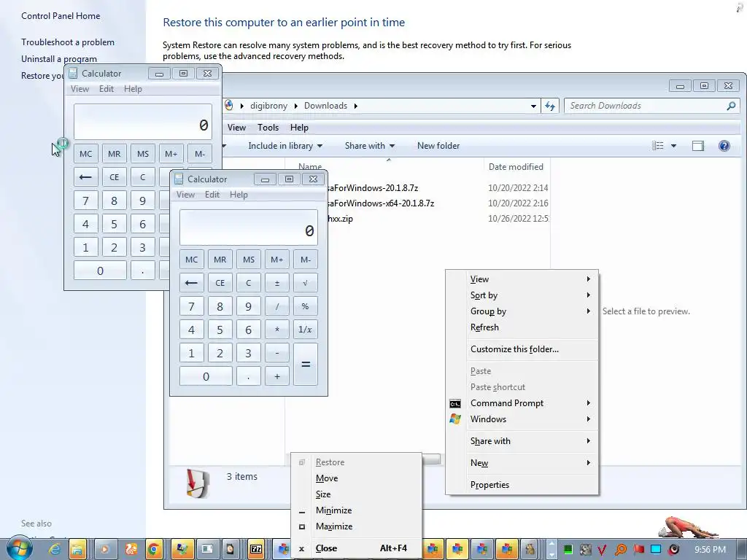The height and width of the screenshot is (560, 747).
Task: Open Explorer Help question mark icon
Action: [x=724, y=146]
